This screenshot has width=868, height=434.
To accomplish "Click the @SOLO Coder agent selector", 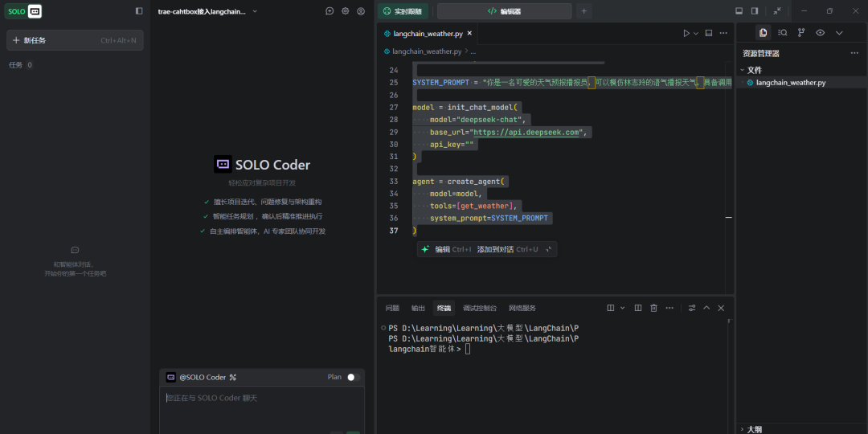I will [202, 378].
